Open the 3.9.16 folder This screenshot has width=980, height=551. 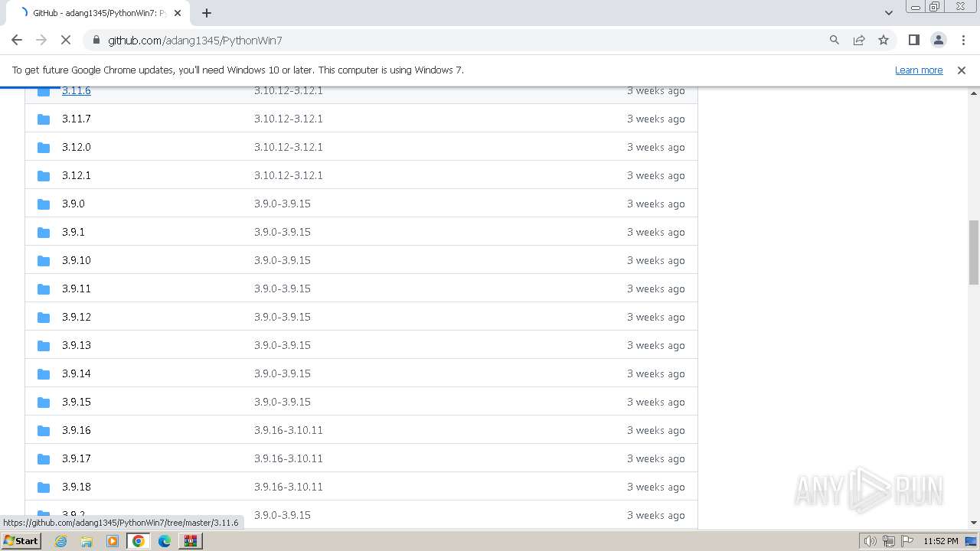tap(77, 430)
